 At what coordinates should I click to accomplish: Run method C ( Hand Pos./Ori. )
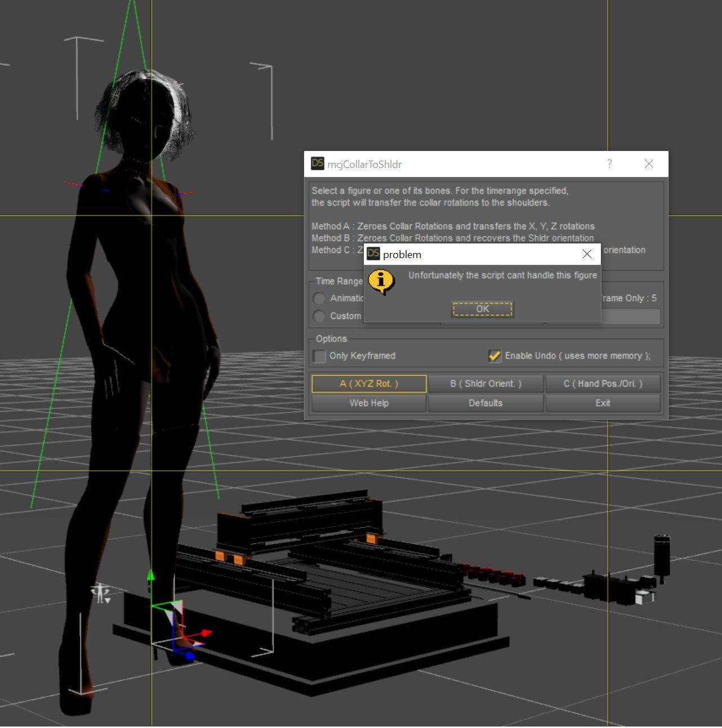pos(603,384)
